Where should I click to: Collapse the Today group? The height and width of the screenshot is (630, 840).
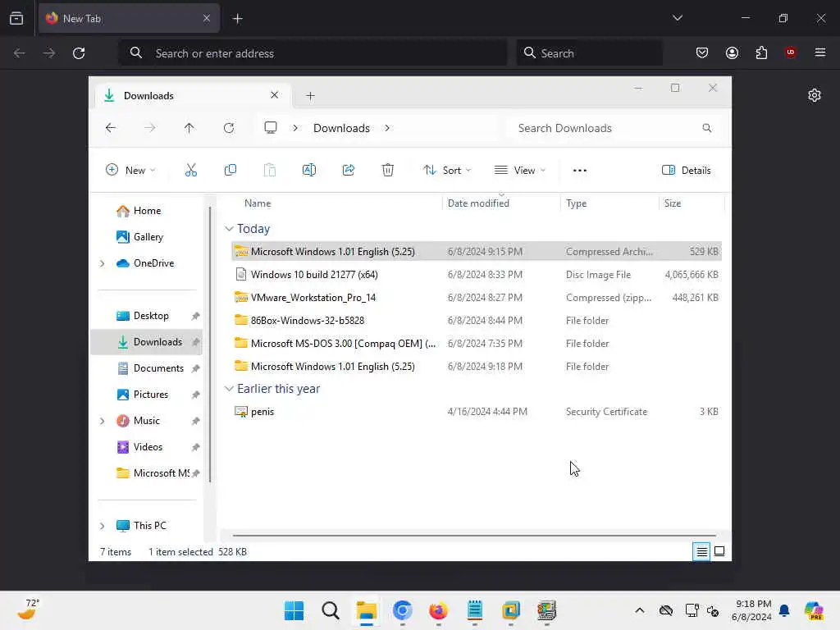pyautogui.click(x=230, y=229)
